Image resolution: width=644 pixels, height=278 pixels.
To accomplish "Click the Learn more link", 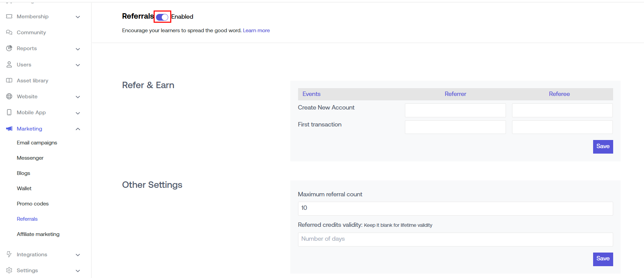I will [256, 31].
